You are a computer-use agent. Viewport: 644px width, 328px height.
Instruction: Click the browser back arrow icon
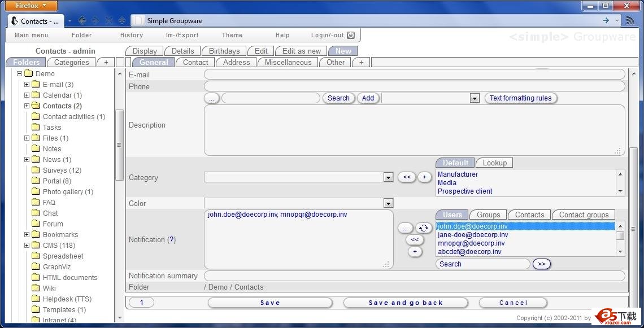click(82, 20)
